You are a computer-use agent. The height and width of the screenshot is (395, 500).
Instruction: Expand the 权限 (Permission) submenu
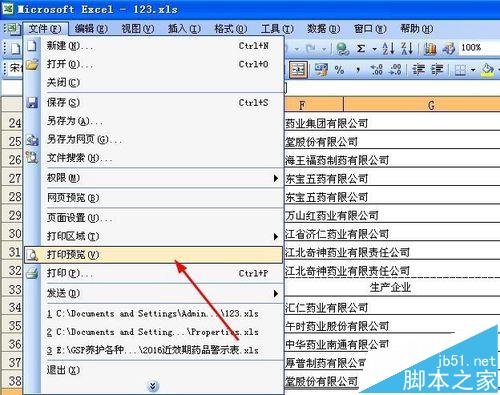click(x=153, y=178)
